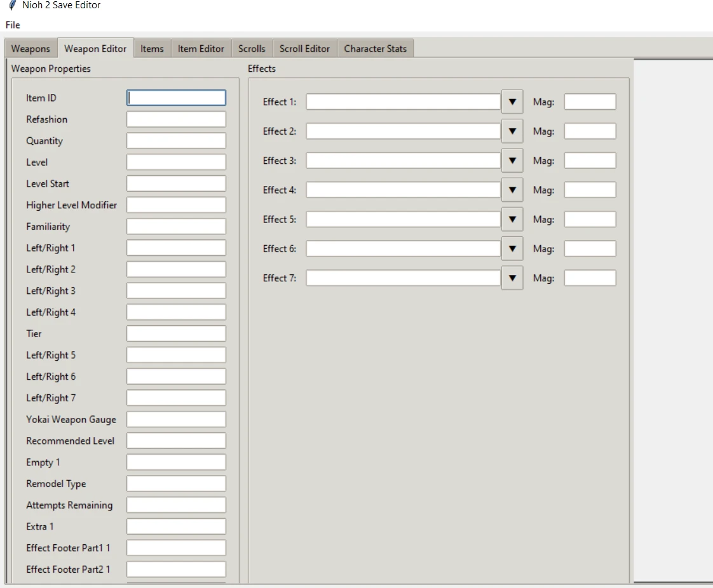Screen dimensions: 713x588
Task: Open the Effect 7 dropdown arrow
Action: [512, 278]
